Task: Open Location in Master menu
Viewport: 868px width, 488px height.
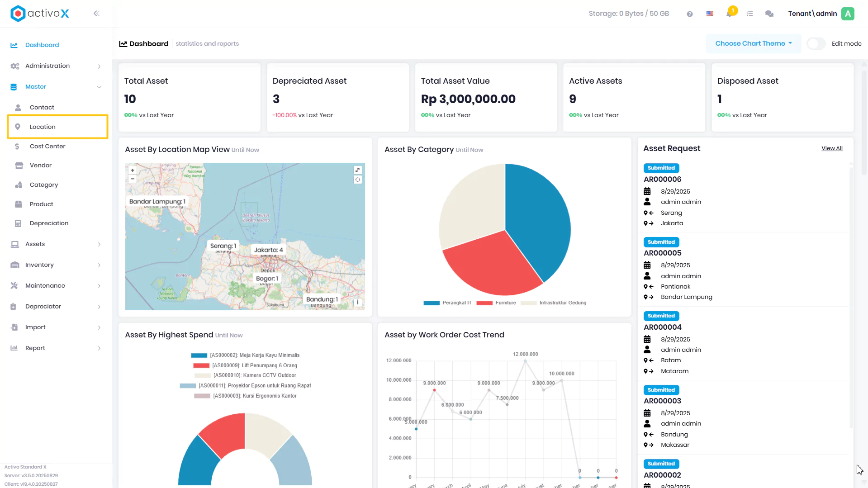Action: (x=57, y=127)
